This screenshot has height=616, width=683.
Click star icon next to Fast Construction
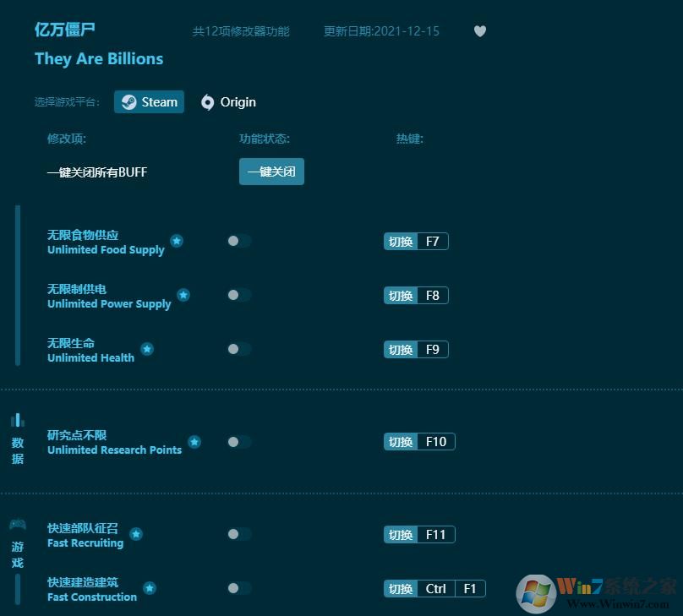click(150, 587)
